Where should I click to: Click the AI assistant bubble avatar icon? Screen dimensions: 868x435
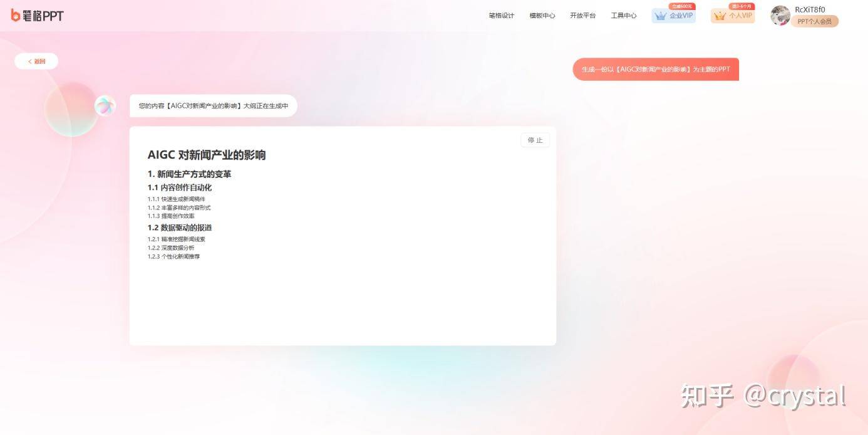(105, 105)
